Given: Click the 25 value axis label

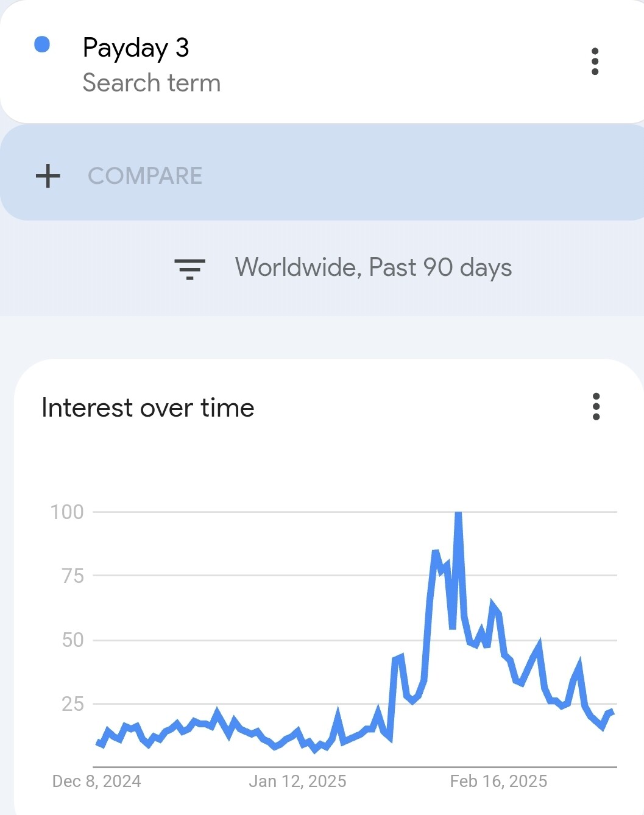Looking at the screenshot, I should pyautogui.click(x=73, y=704).
